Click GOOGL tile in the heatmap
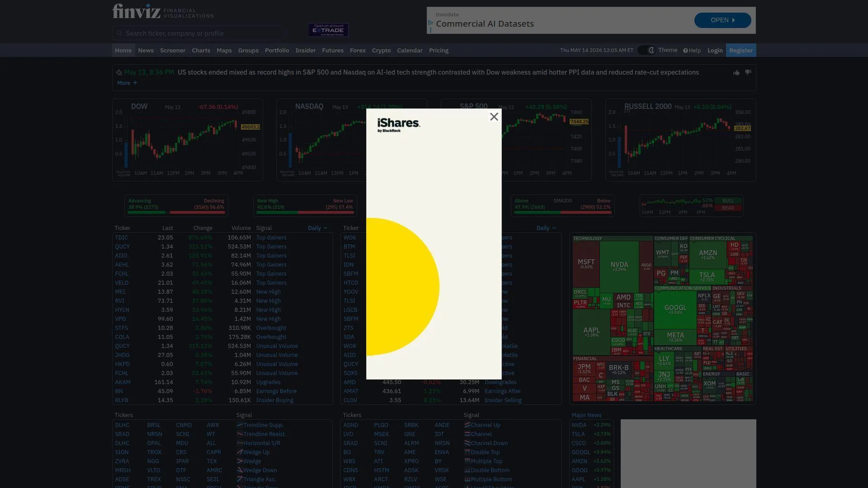The height and width of the screenshot is (488, 868). coord(675,310)
